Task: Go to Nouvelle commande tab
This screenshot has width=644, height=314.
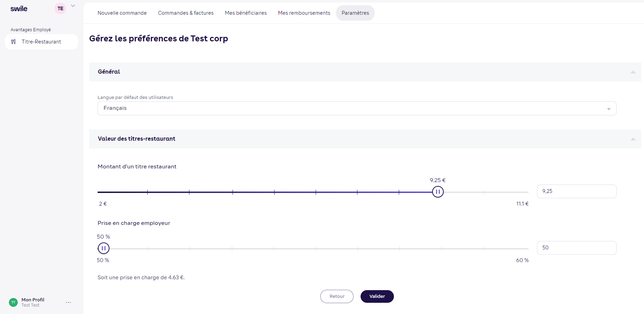Action: pos(122,13)
